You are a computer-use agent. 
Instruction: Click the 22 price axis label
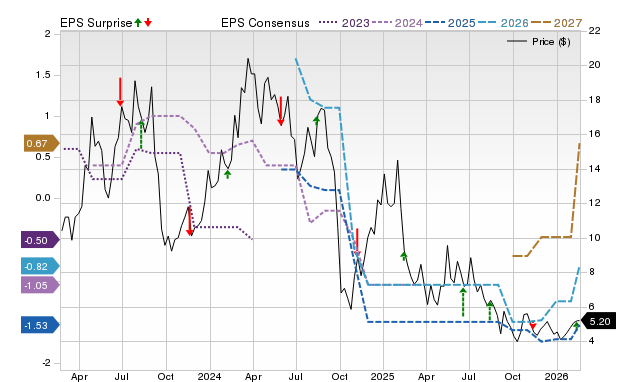coord(594,31)
